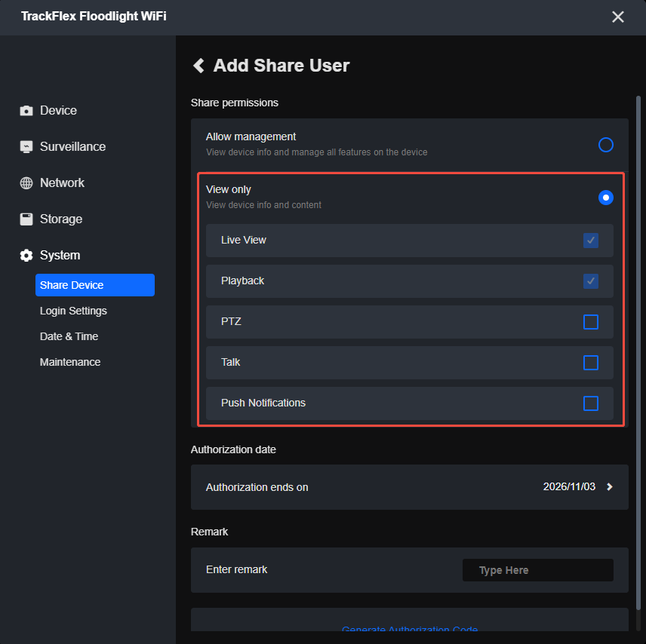Select the View only radio button
646x644 pixels.
point(605,198)
